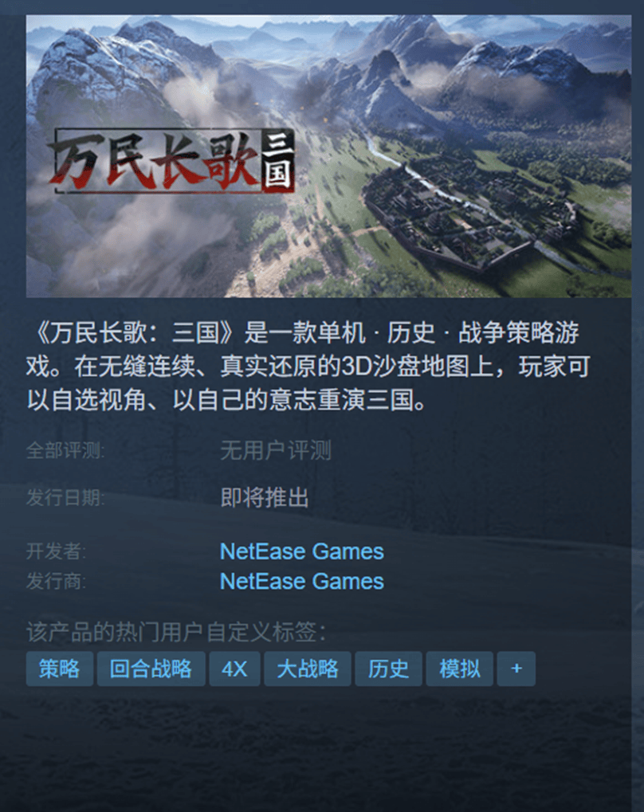Select the 回合战略 tag

click(x=151, y=669)
